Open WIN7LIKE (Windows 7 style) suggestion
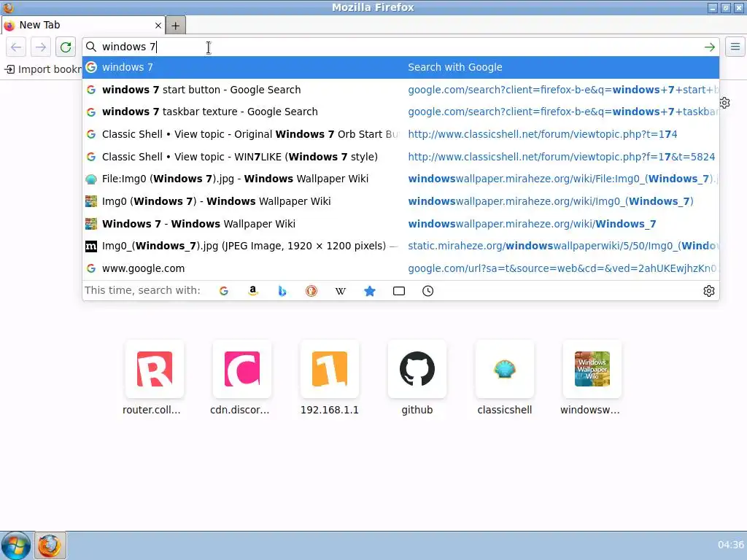The image size is (747, 560). [x=400, y=157]
